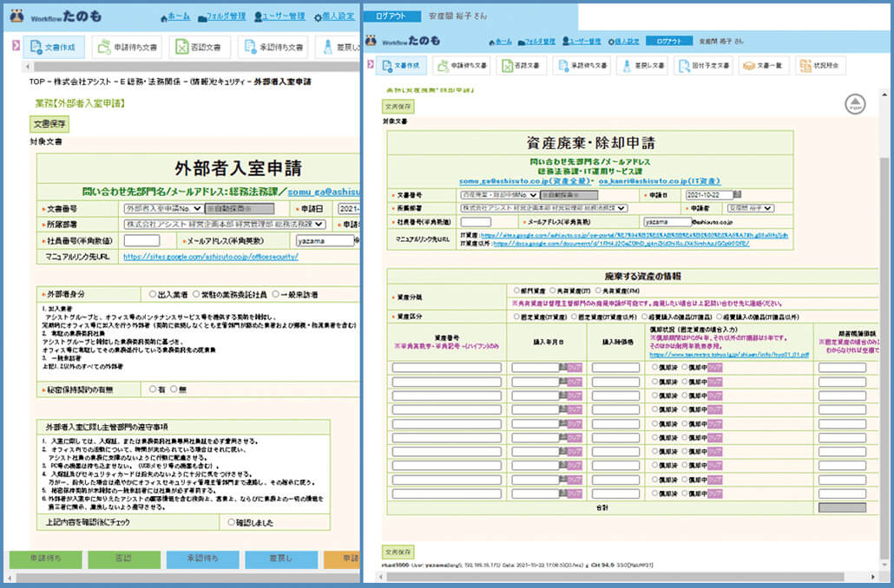The height and width of the screenshot is (588, 894).
Task: Click the pink sidebar expand arrow in left window
Action: (x=16, y=46)
